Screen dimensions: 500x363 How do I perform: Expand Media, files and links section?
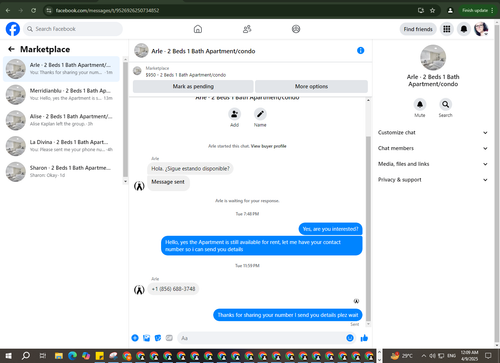click(x=433, y=164)
